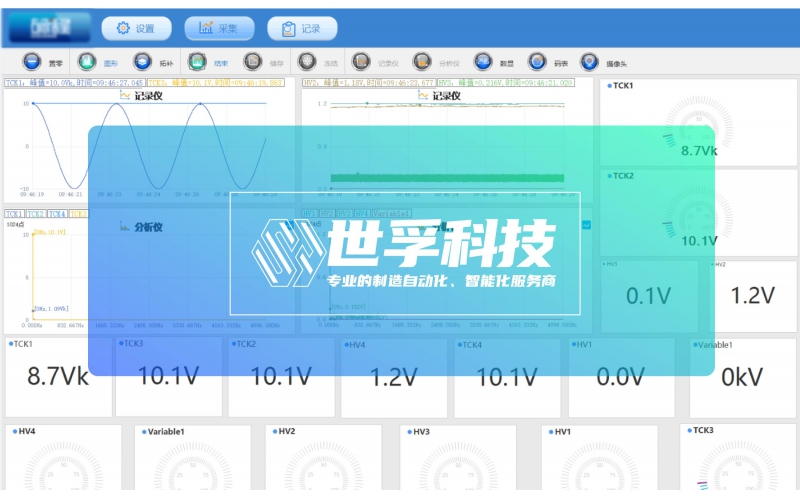
Task: Select the 图形 chart view icon
Action: pyautogui.click(x=87, y=61)
